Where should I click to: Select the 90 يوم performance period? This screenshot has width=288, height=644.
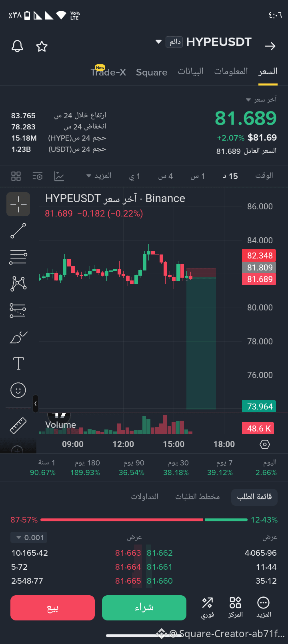tap(132, 468)
